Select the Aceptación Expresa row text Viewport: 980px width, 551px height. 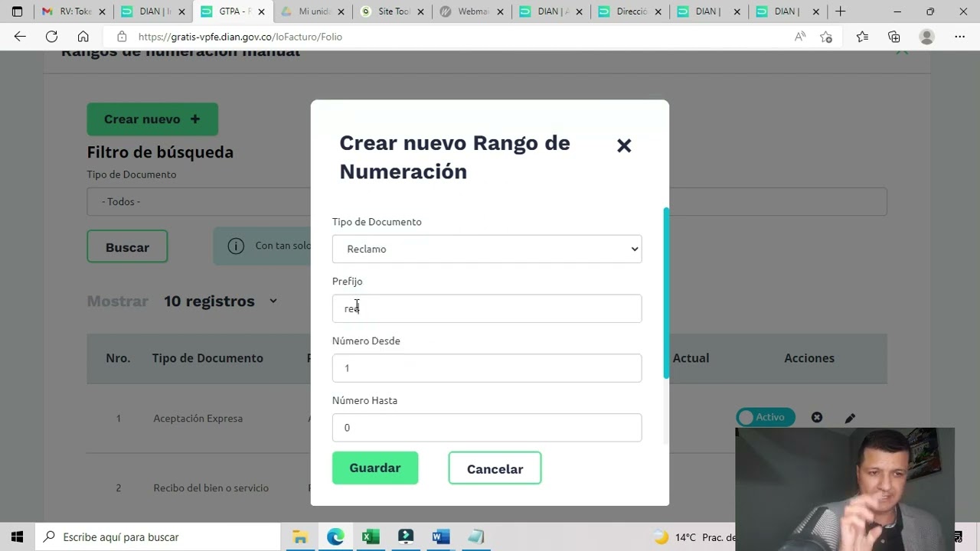pyautogui.click(x=198, y=419)
